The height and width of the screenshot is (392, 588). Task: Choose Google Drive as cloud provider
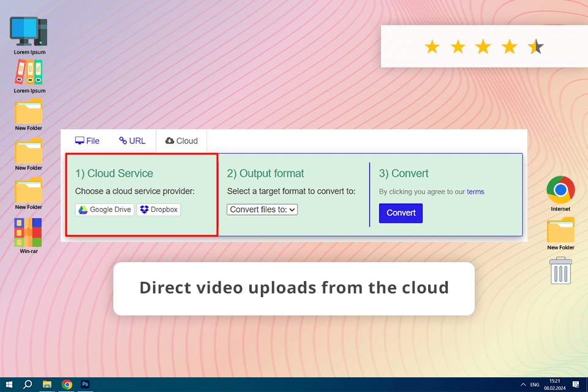pyautogui.click(x=105, y=209)
